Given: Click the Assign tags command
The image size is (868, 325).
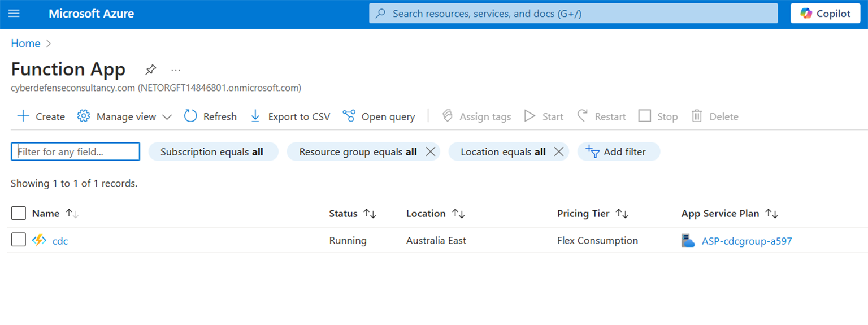Looking at the screenshot, I should coord(476,116).
